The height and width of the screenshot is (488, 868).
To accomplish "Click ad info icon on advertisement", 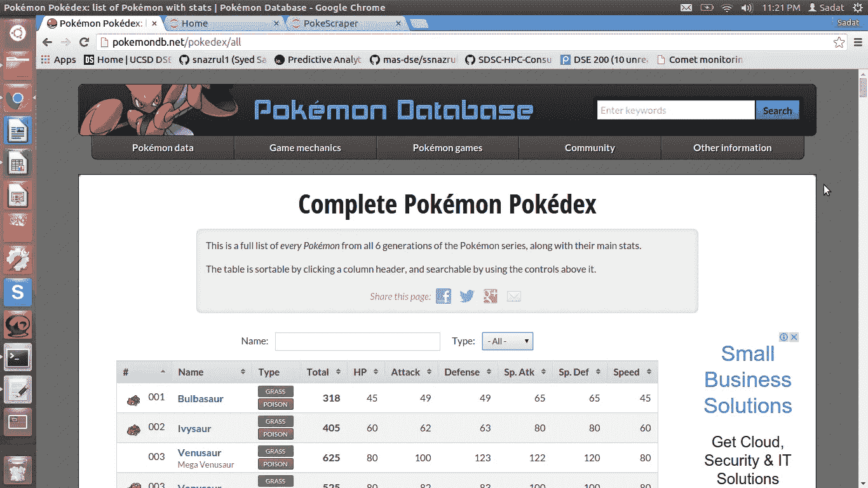I will pyautogui.click(x=784, y=337).
